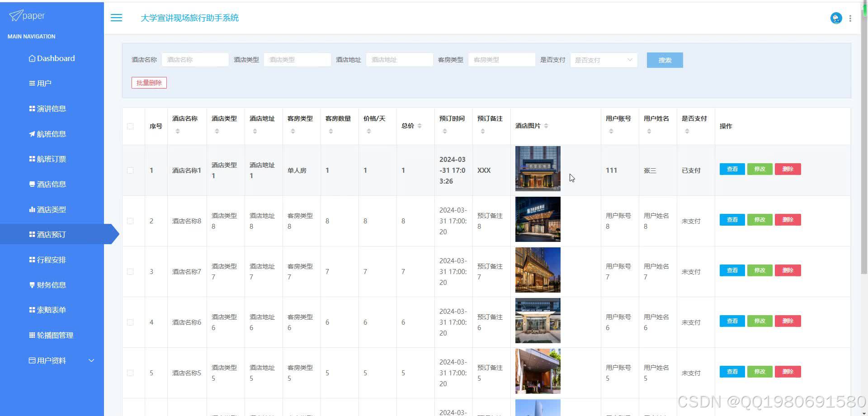
Task: Sort by the 预订备注 column arrows
Action: coord(483,131)
